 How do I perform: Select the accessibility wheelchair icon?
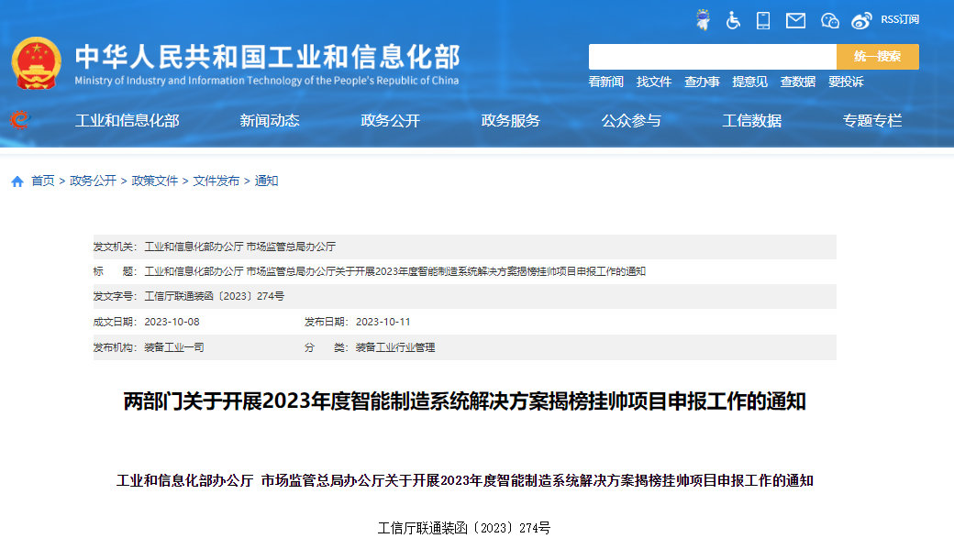[732, 19]
